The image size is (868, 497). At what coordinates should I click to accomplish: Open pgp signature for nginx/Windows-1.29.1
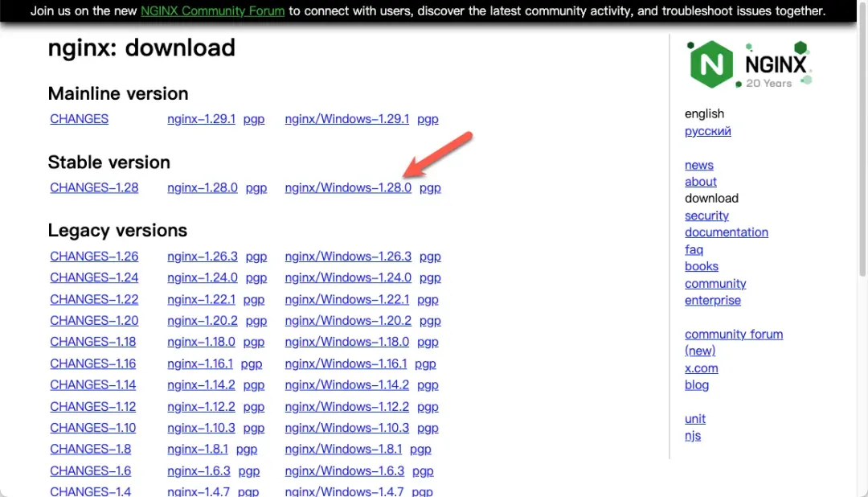pyautogui.click(x=428, y=119)
